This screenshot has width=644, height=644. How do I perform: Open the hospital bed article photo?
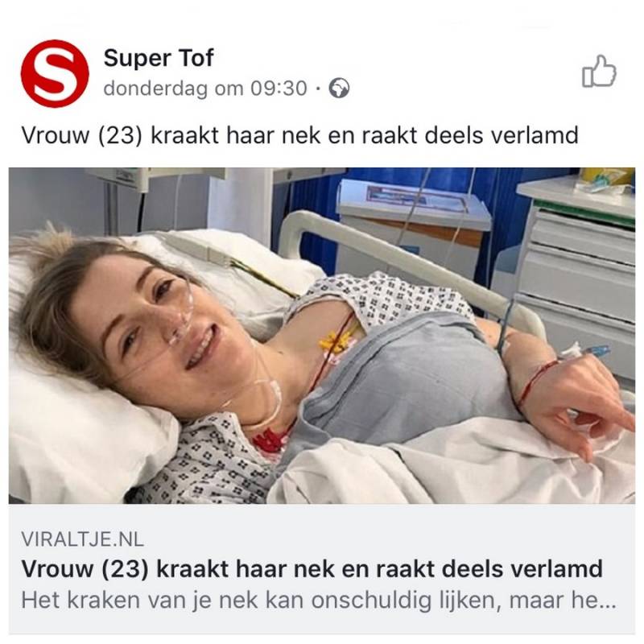[x=322, y=336]
